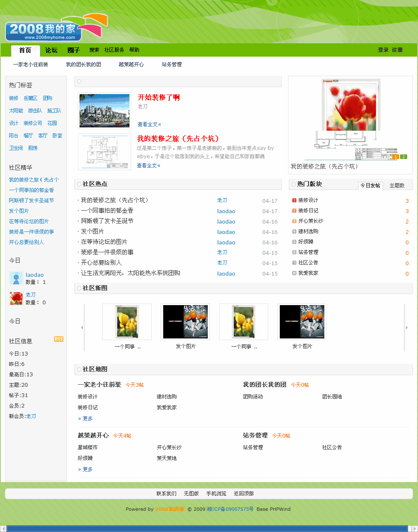The width and height of the screenshot is (418, 532).
Task: Expand 更多 under 一家老小往前装
Action: [85, 419]
